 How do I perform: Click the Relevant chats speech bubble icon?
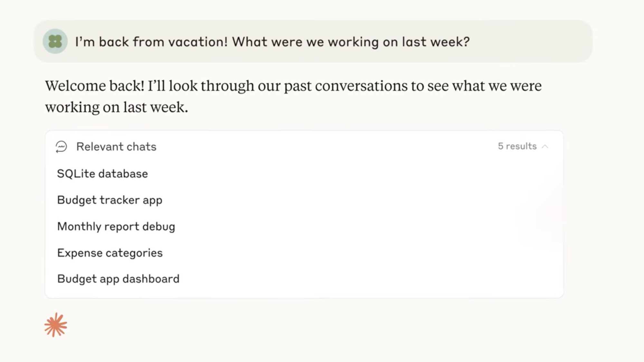click(x=61, y=147)
